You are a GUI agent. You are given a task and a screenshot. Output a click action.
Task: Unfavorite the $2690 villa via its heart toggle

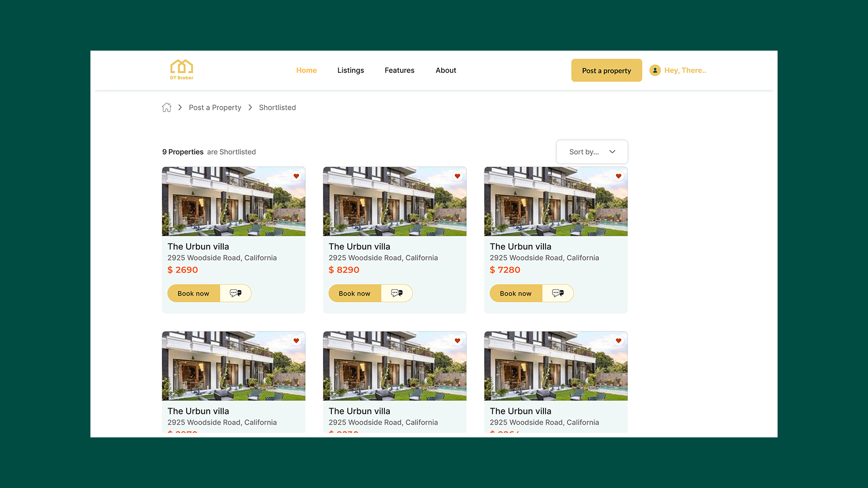296,176
